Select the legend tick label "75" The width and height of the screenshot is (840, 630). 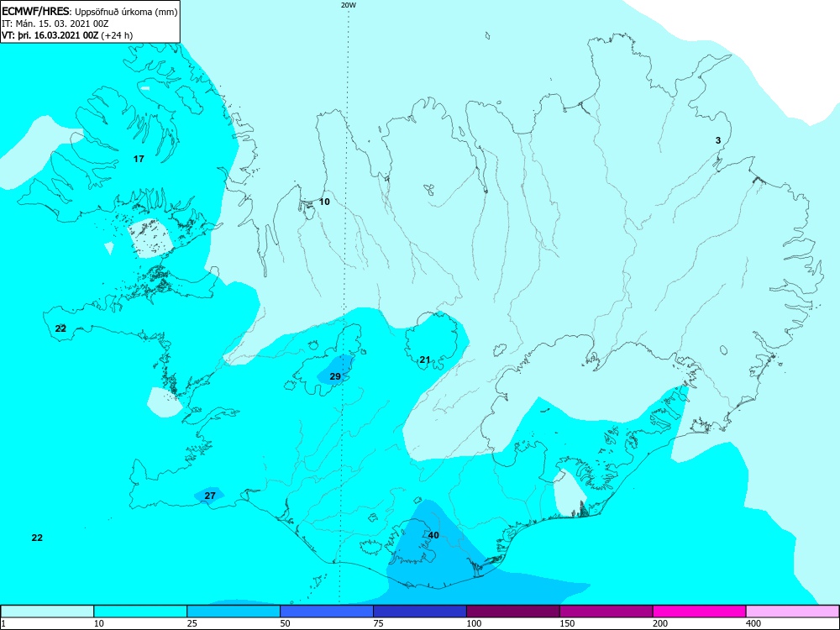[x=379, y=623]
